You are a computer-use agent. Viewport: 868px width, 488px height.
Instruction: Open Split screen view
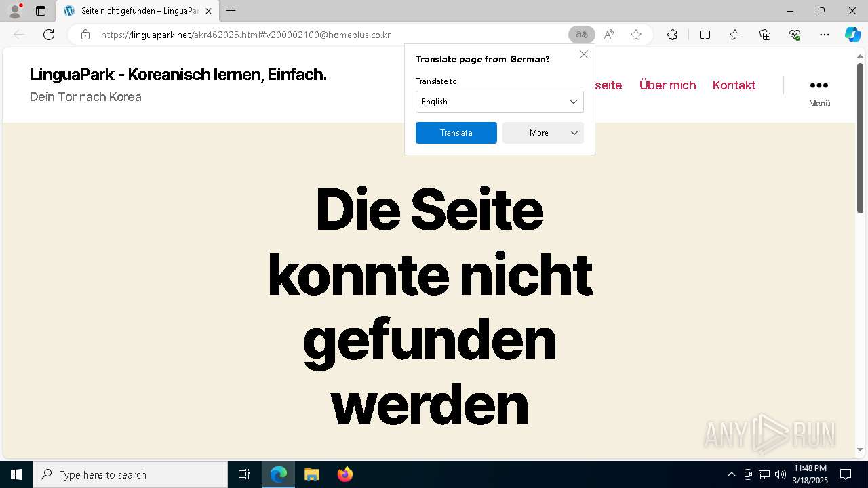[705, 35]
